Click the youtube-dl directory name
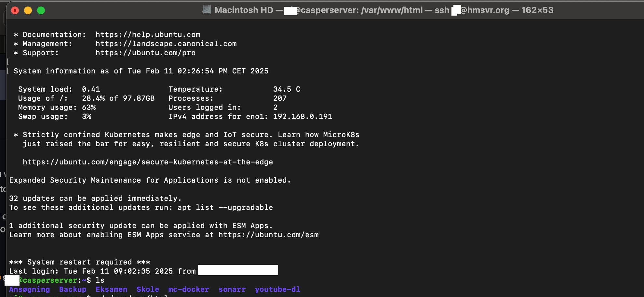Screen dimensions: 644x297 (x=278, y=289)
